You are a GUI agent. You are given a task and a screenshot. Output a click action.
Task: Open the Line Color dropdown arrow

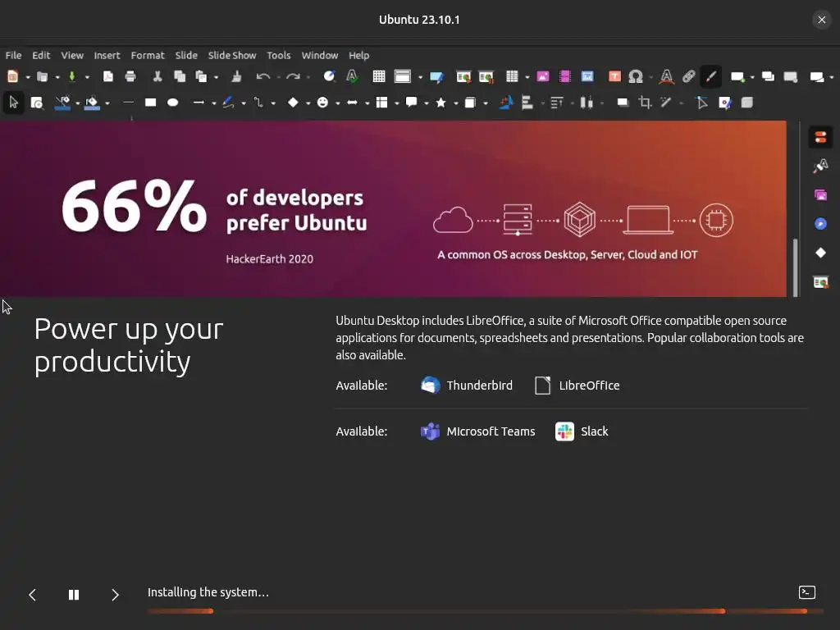point(78,103)
